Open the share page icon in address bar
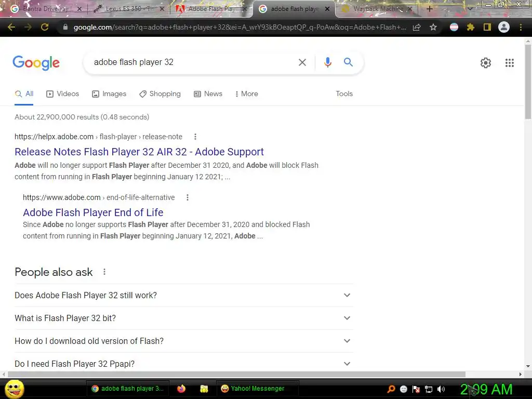 417,27
